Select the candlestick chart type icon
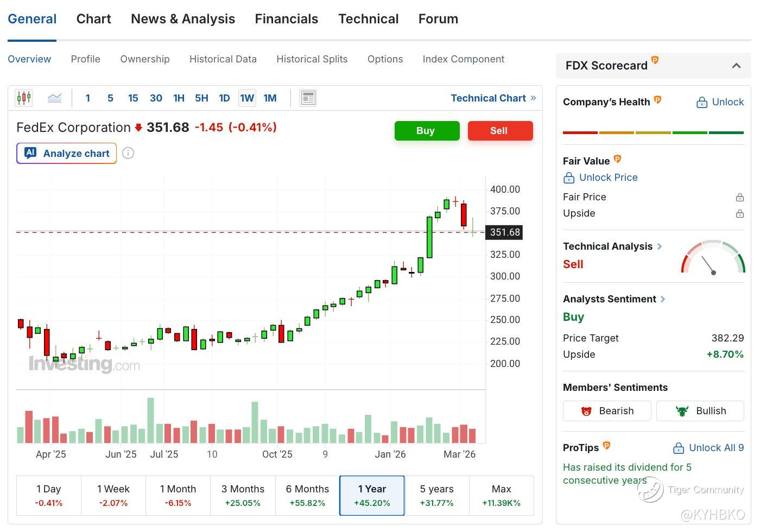 24,98
